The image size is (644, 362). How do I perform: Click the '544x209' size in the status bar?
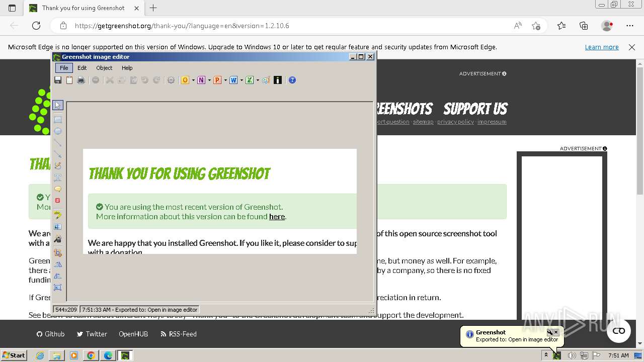tap(66, 310)
